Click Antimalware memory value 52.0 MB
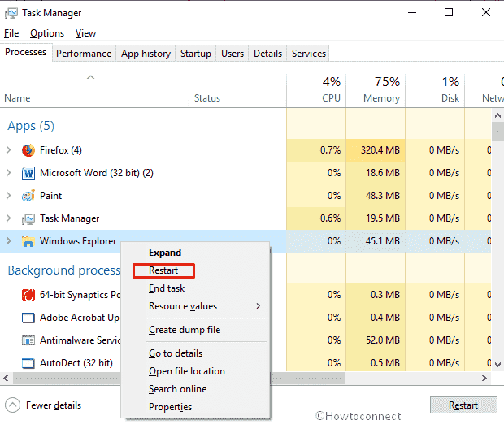The image size is (504, 424). point(383,340)
